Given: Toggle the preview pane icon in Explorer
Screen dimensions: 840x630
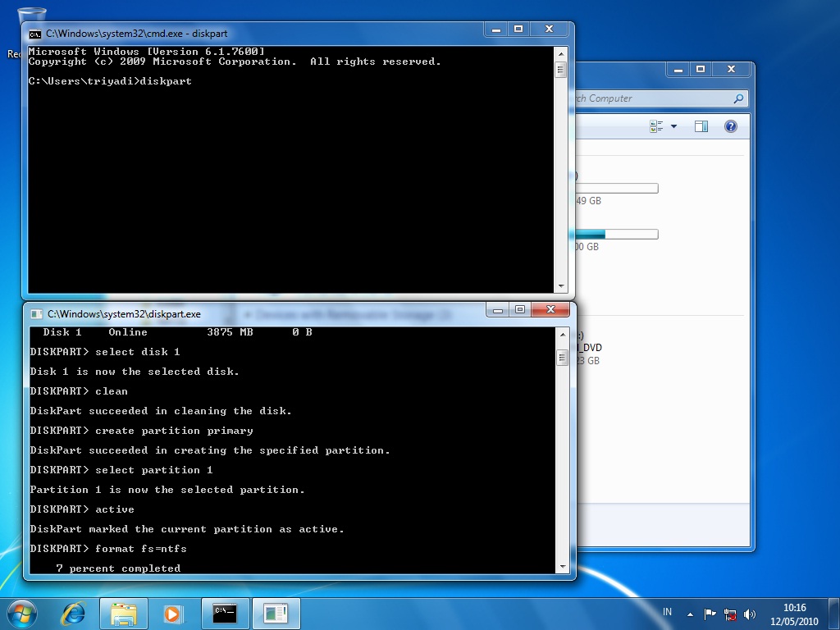Looking at the screenshot, I should point(701,126).
